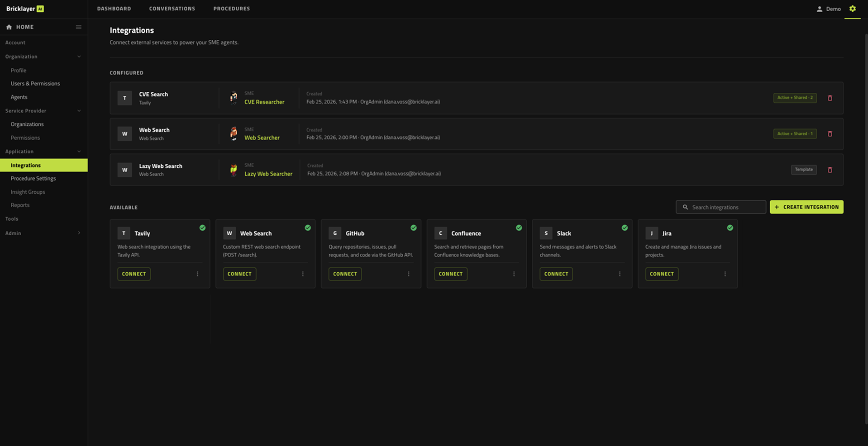Delete the Web Search configured integration

830,134
